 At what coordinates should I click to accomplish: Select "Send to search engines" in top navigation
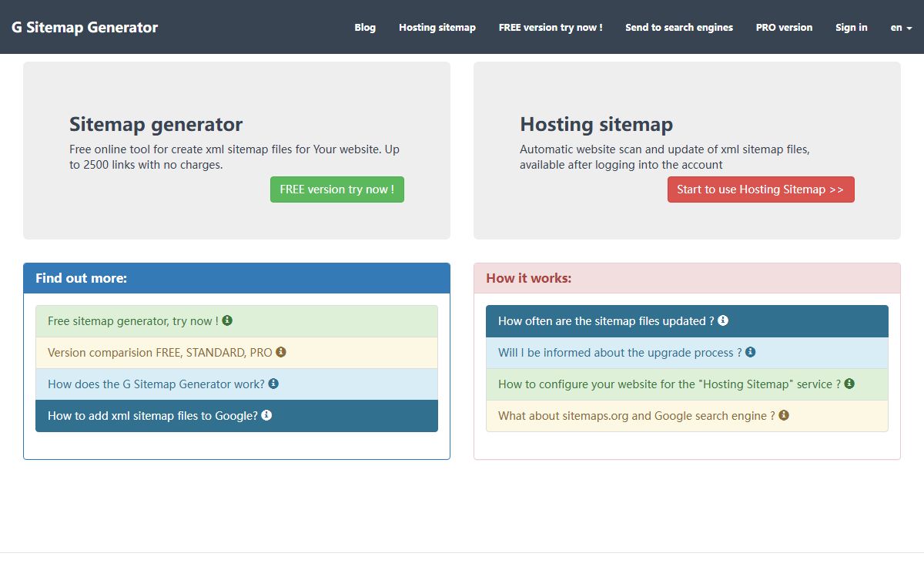point(679,27)
